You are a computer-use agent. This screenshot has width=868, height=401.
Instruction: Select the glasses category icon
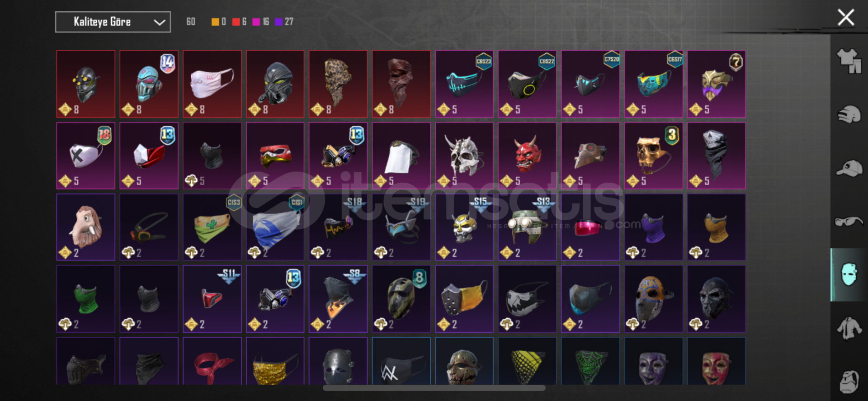[x=849, y=222]
